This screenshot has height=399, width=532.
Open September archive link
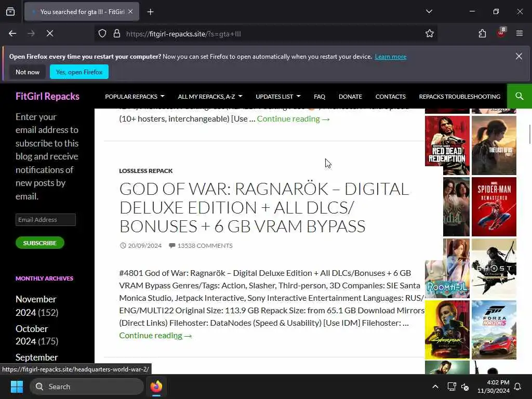click(37, 357)
